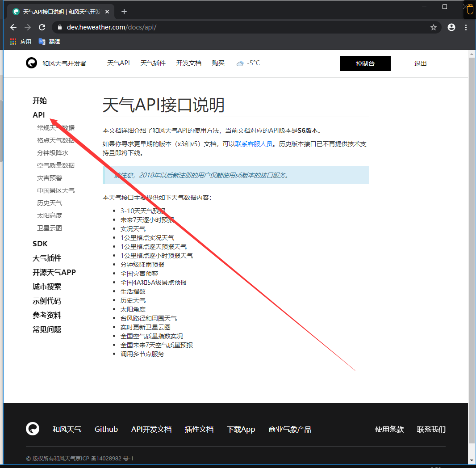This screenshot has height=468, width=476.
Task: Open 太阳高度 in the sidebar
Action: coord(50,215)
